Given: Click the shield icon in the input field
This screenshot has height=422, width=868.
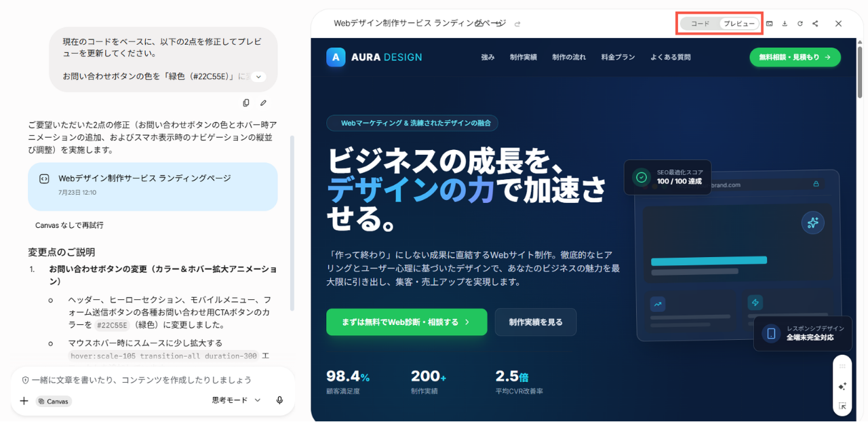Looking at the screenshot, I should [25, 380].
